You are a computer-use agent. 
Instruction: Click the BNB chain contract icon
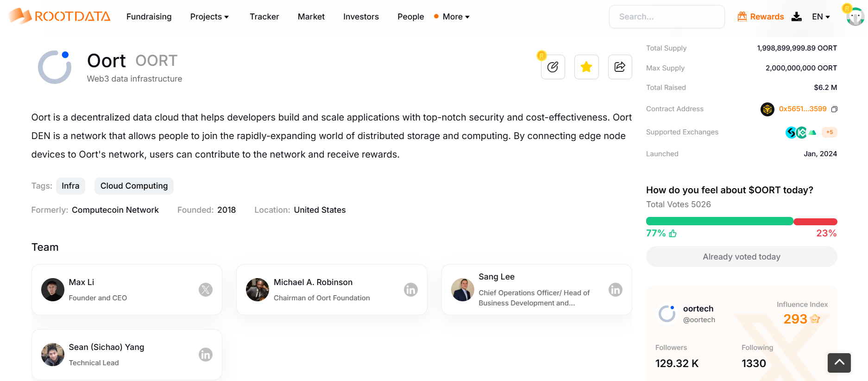click(767, 109)
